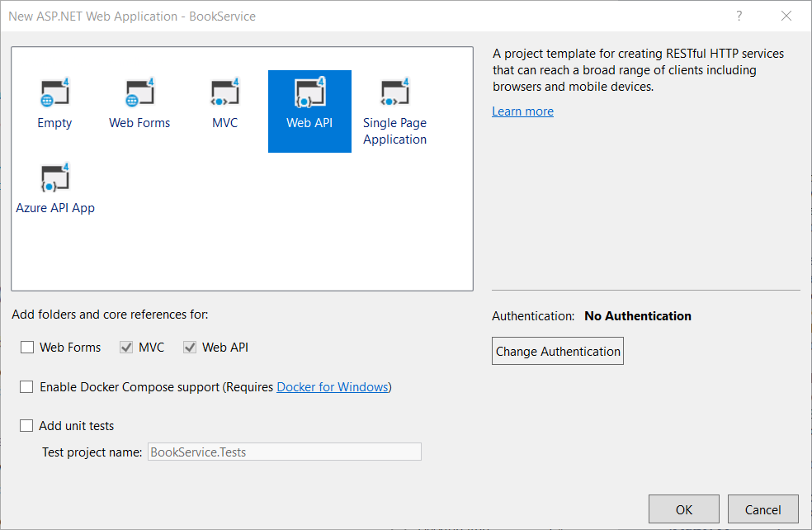The image size is (812, 530).
Task: Follow the Docker for Windows link
Action: [x=333, y=386]
